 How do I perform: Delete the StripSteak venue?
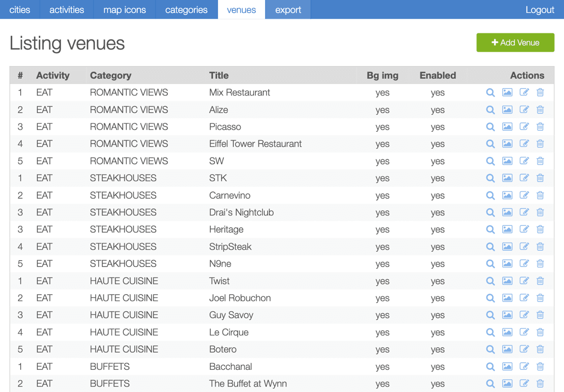[540, 247]
